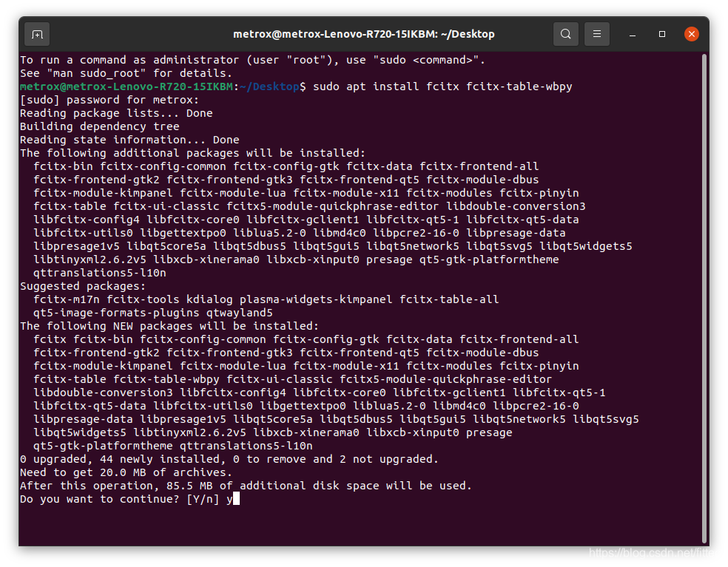Click the terminal search magnifier icon
The width and height of the screenshot is (728, 567).
pos(565,34)
